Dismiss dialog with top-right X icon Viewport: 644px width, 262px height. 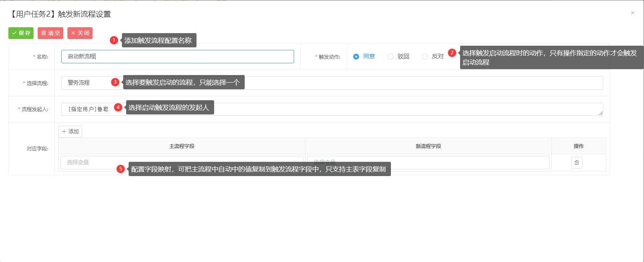633,13
